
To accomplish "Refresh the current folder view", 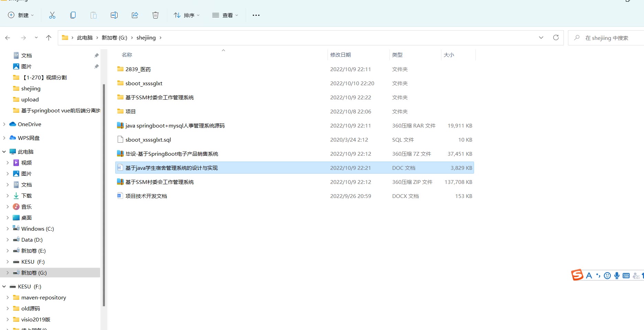I will click(x=556, y=37).
